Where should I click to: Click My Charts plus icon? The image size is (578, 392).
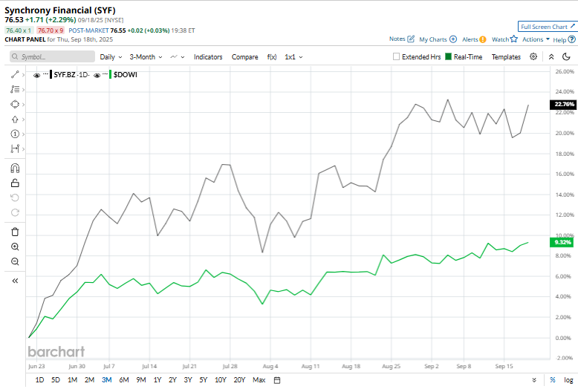pos(453,39)
